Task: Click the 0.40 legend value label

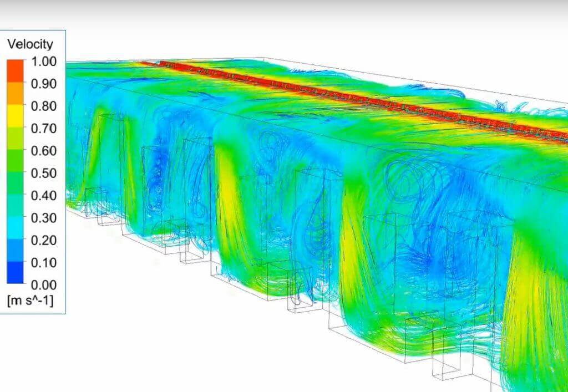Action: pos(43,195)
